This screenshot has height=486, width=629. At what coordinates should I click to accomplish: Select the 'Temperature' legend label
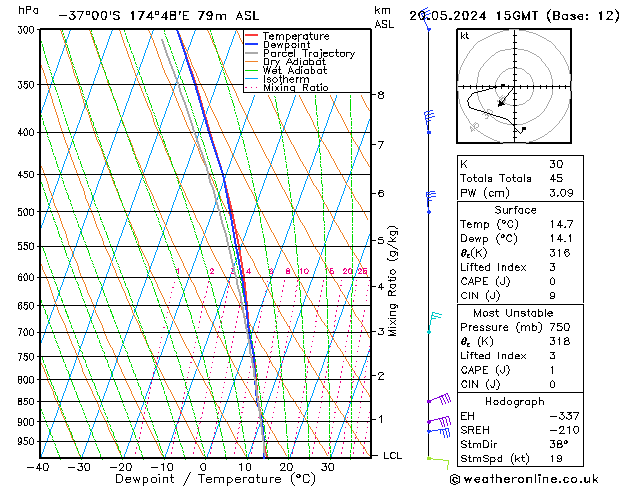tap(296, 36)
